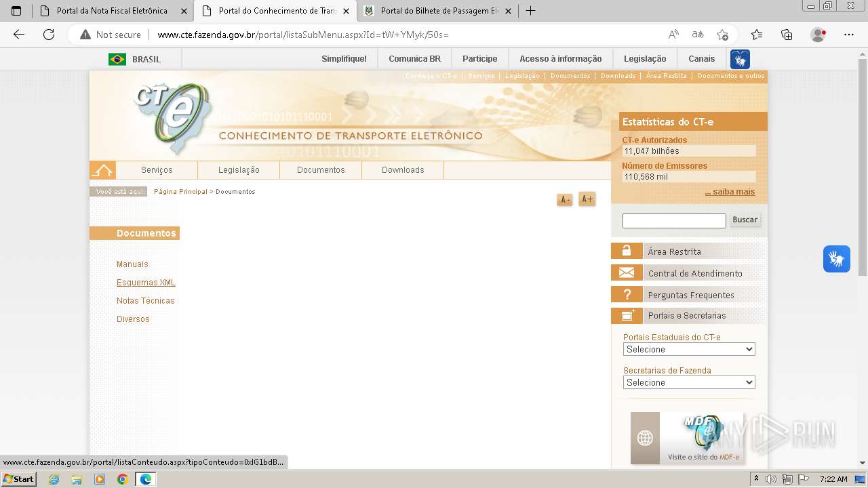The width and height of the screenshot is (868, 488).
Task: Open the Portais Estaduais do CT-e dropdown
Action: tap(689, 349)
